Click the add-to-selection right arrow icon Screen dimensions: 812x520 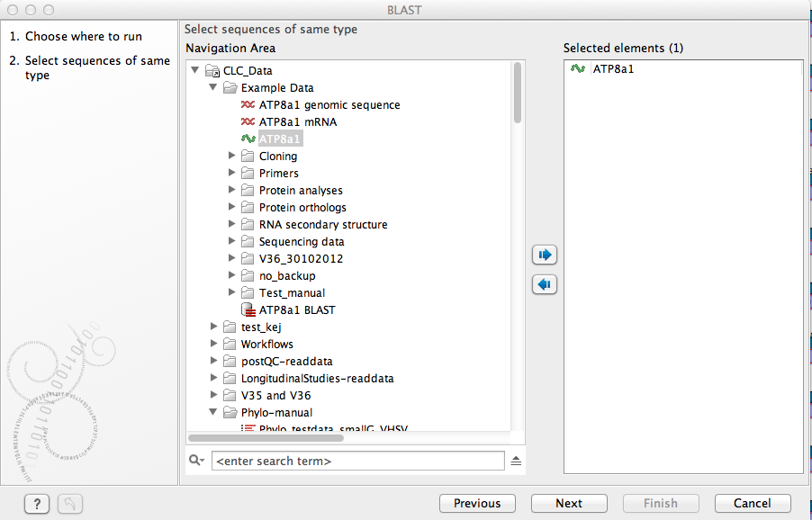[545, 256]
